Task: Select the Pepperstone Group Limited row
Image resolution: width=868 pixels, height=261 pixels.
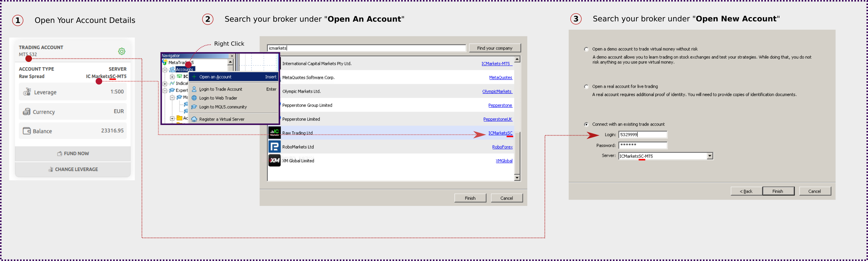Action: (391, 105)
